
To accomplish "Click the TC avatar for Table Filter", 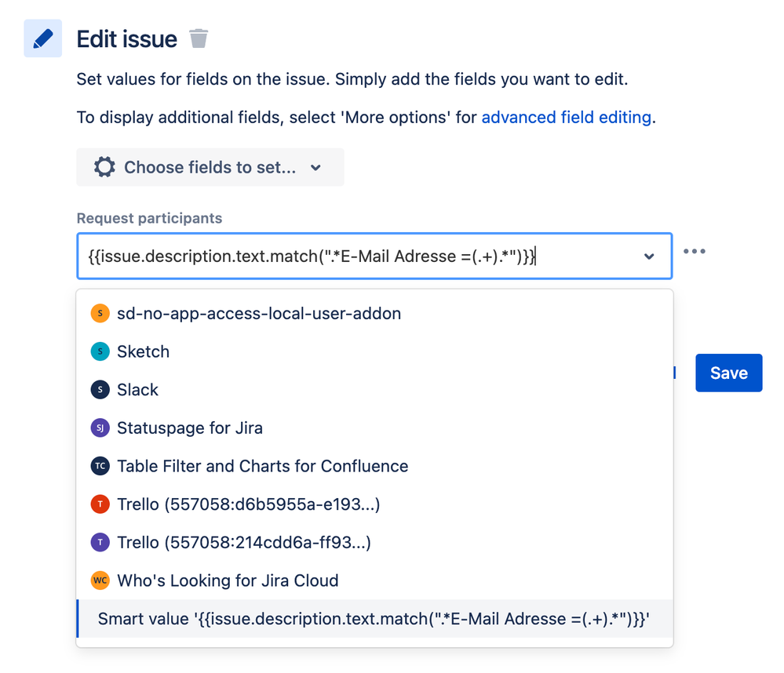I will click(100, 466).
